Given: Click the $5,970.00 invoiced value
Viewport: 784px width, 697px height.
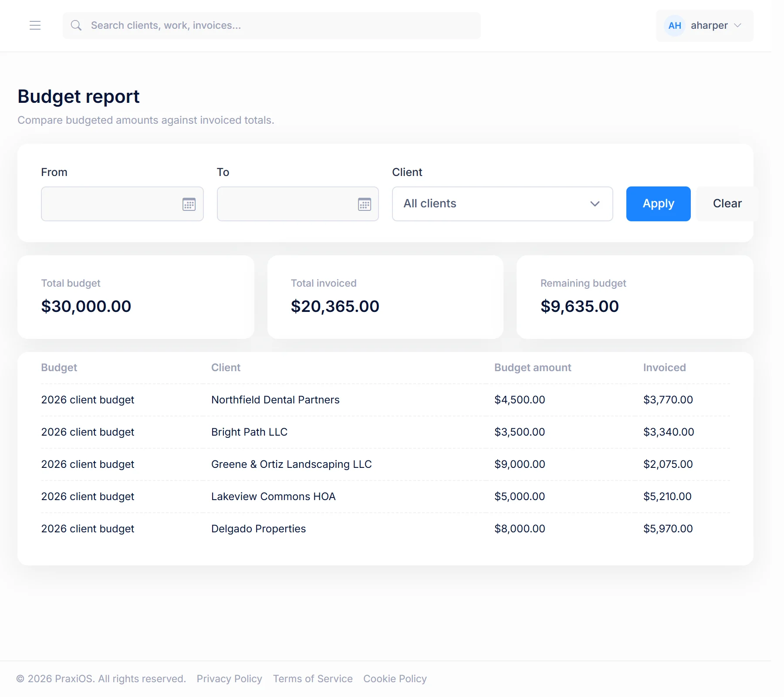Looking at the screenshot, I should coord(668,529).
